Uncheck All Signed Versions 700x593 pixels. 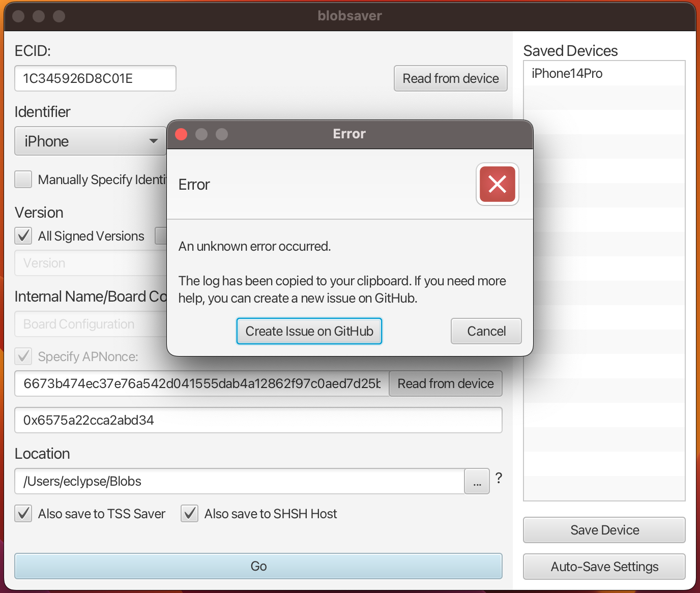point(23,235)
